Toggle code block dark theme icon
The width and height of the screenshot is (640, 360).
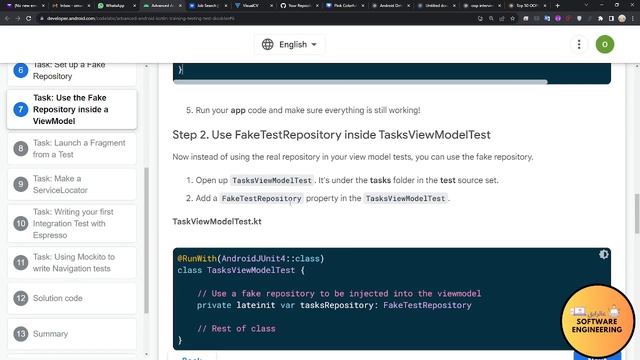[x=603, y=255]
